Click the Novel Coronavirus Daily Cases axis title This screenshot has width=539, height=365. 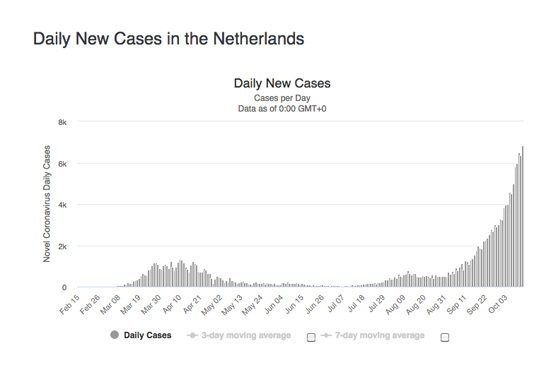[x=47, y=204]
